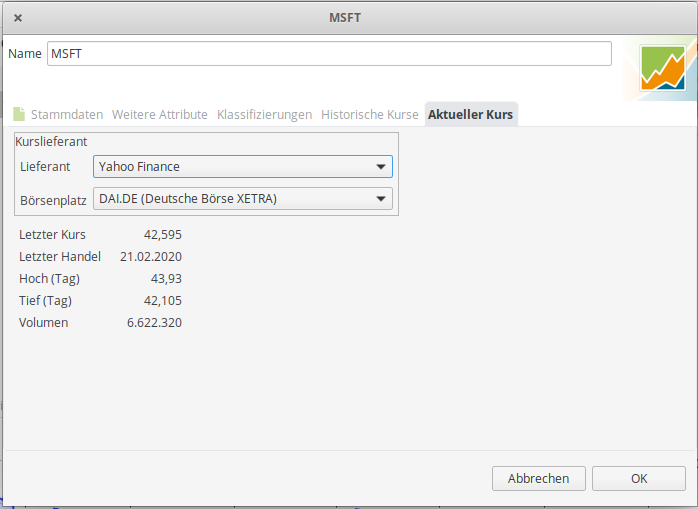Click the Volumen label
The height and width of the screenshot is (509, 698).
tap(43, 322)
